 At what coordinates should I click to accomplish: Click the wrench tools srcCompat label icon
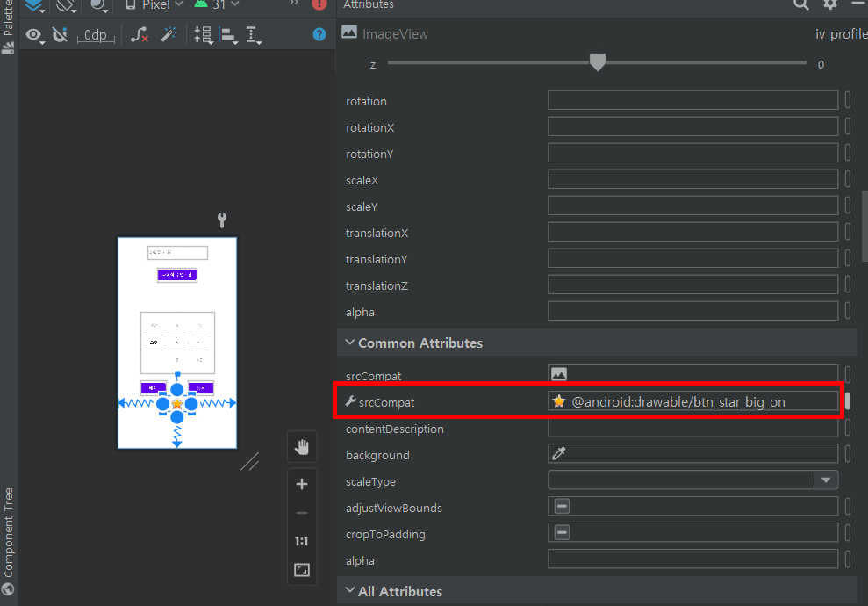[350, 401]
